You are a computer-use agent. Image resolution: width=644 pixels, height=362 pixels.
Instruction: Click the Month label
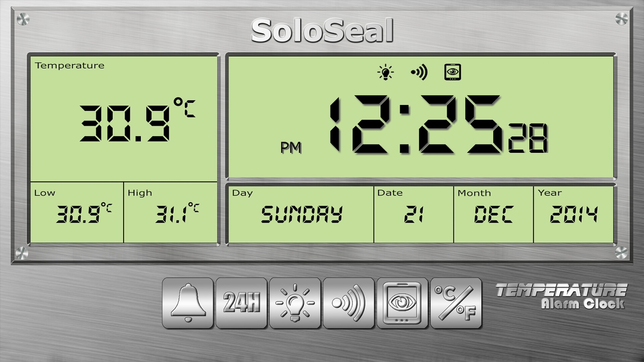474,193
